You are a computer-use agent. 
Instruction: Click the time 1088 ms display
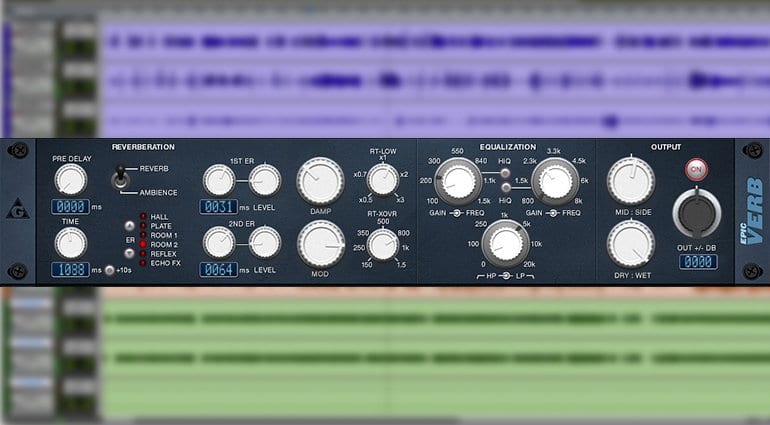(x=70, y=270)
